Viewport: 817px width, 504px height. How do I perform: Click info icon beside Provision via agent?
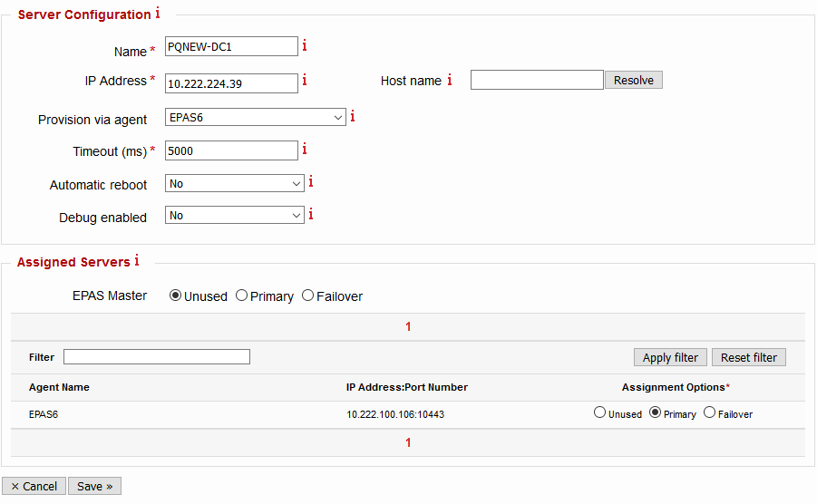353,116
